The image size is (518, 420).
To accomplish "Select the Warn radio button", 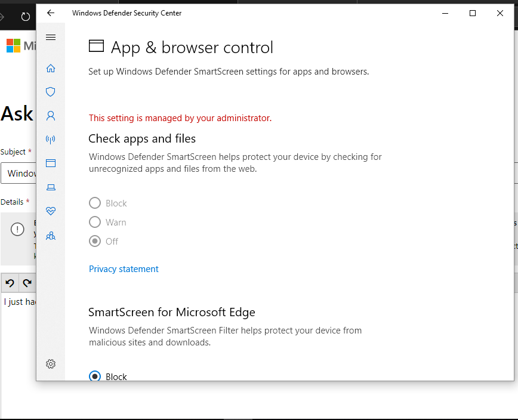I will point(95,222).
